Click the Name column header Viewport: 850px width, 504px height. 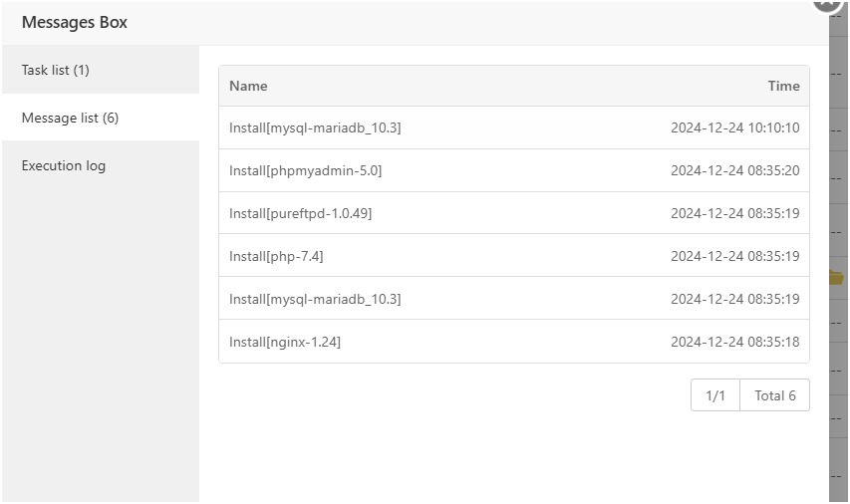click(x=248, y=86)
